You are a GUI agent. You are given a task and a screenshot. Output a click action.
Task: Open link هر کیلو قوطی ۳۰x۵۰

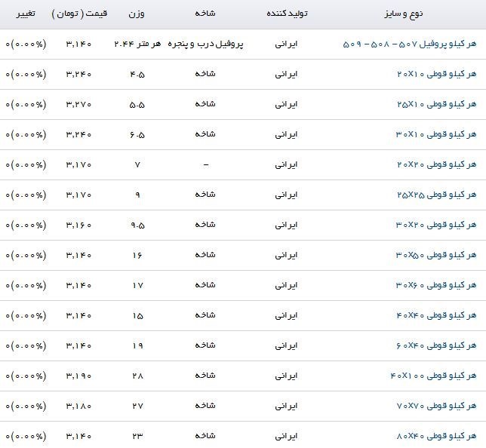[436, 255]
